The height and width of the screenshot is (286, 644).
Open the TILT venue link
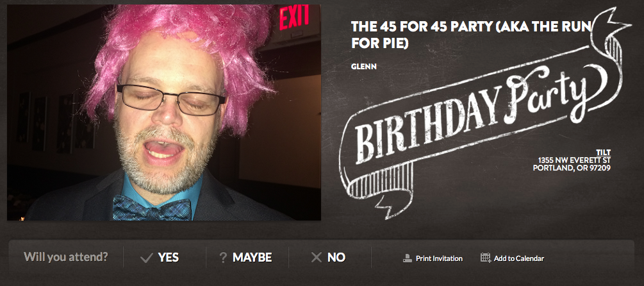click(x=604, y=153)
